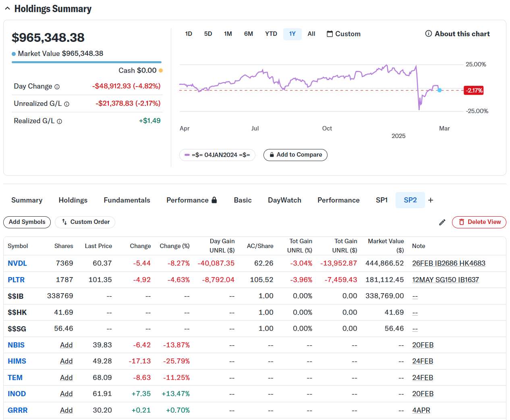Open the PLTR symbol link
Screen dimensions: 510x420
click(16, 280)
